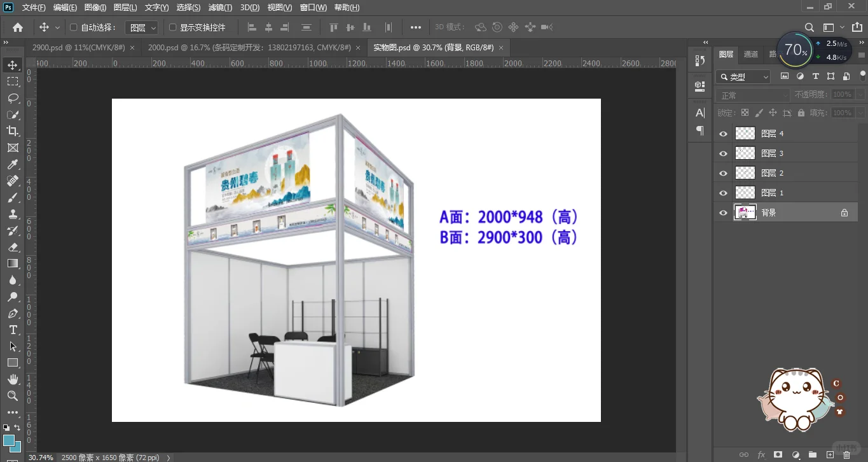Select the Rectangular Marquee tool

tap(13, 81)
